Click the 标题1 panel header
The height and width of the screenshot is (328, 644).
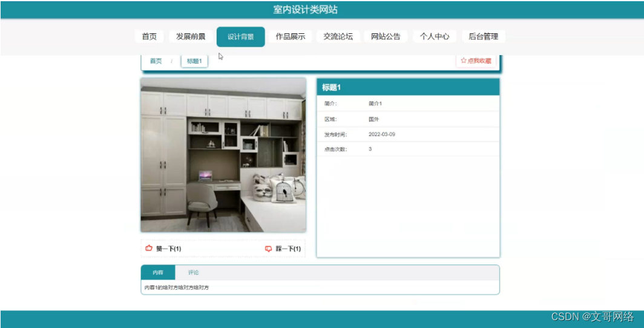click(408, 87)
